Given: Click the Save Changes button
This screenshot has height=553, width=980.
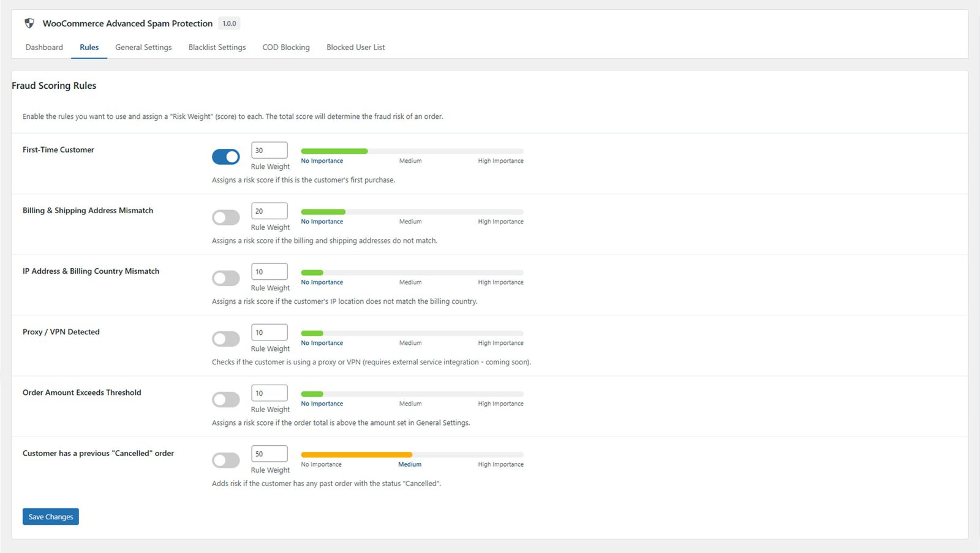Looking at the screenshot, I should [51, 517].
